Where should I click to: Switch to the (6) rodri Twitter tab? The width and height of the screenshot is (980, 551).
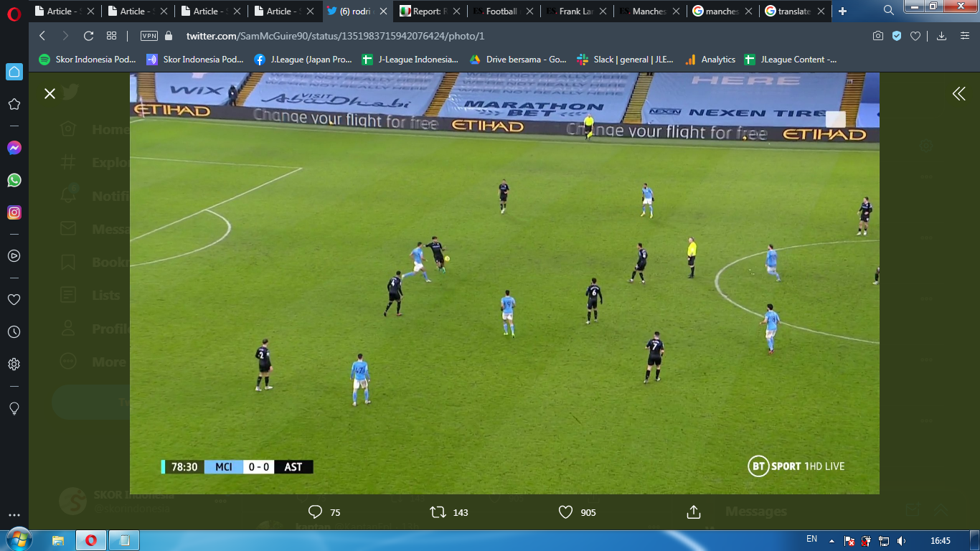[x=357, y=11]
